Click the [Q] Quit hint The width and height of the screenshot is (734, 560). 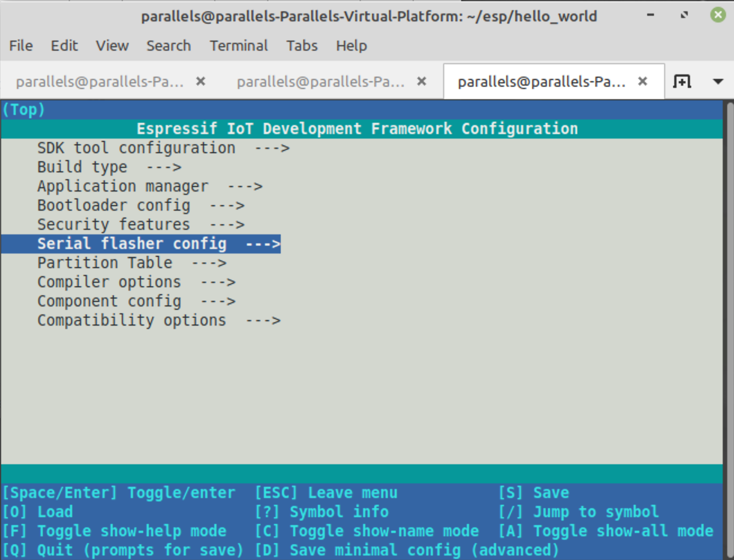(x=123, y=550)
